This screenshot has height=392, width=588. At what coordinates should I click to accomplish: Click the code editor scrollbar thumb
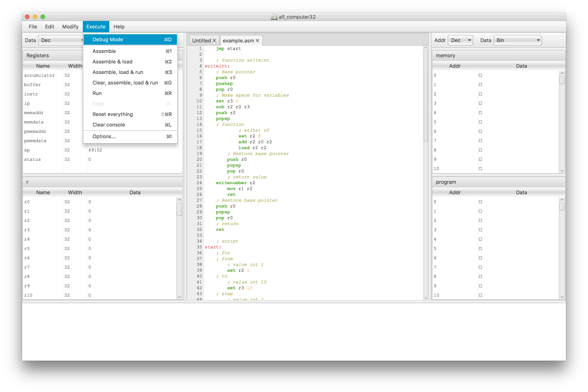click(x=426, y=96)
